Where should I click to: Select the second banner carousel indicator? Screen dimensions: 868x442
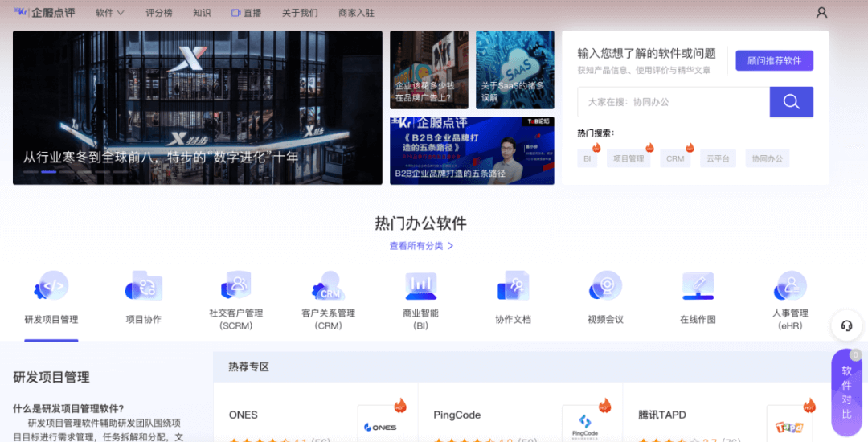49,172
